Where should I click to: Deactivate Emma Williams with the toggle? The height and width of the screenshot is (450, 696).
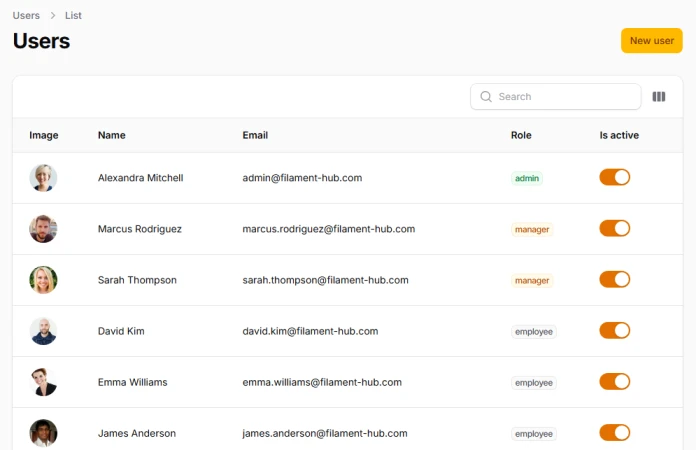click(x=614, y=381)
